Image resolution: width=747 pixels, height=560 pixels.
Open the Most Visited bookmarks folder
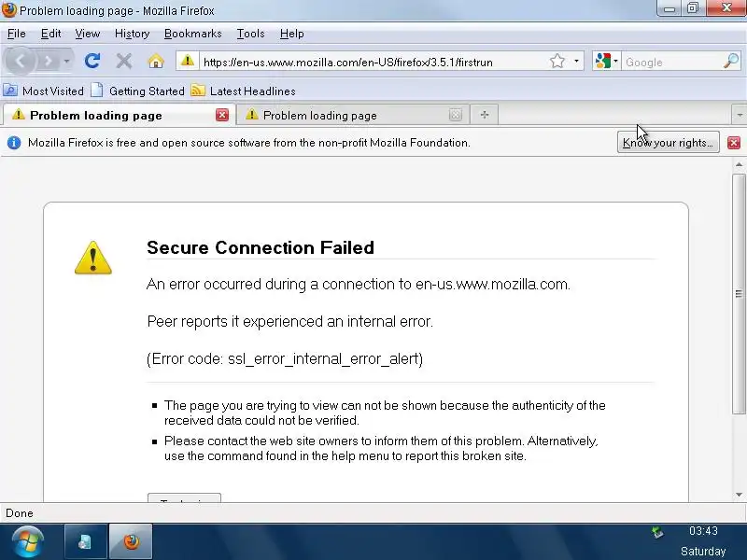[x=44, y=91]
